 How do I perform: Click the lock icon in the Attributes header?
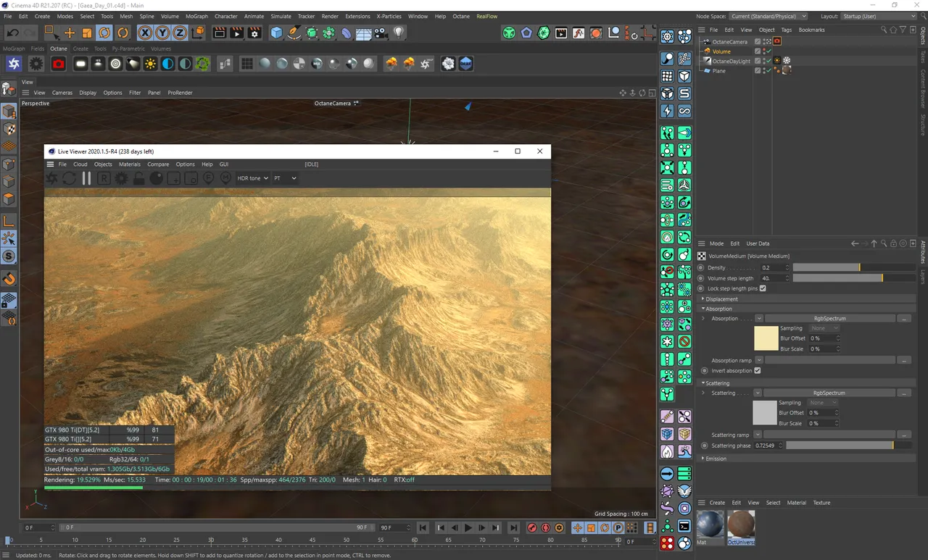[x=893, y=243]
